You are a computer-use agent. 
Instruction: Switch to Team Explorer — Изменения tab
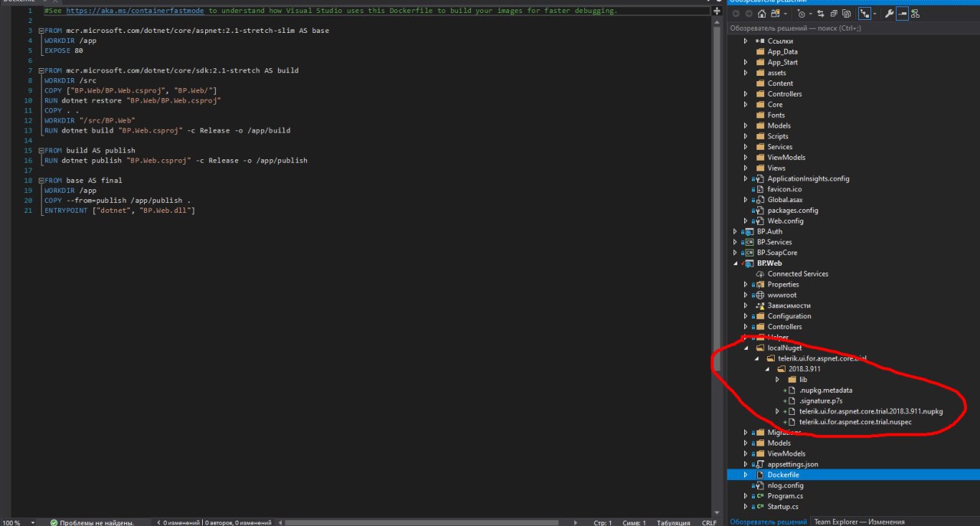(861, 521)
